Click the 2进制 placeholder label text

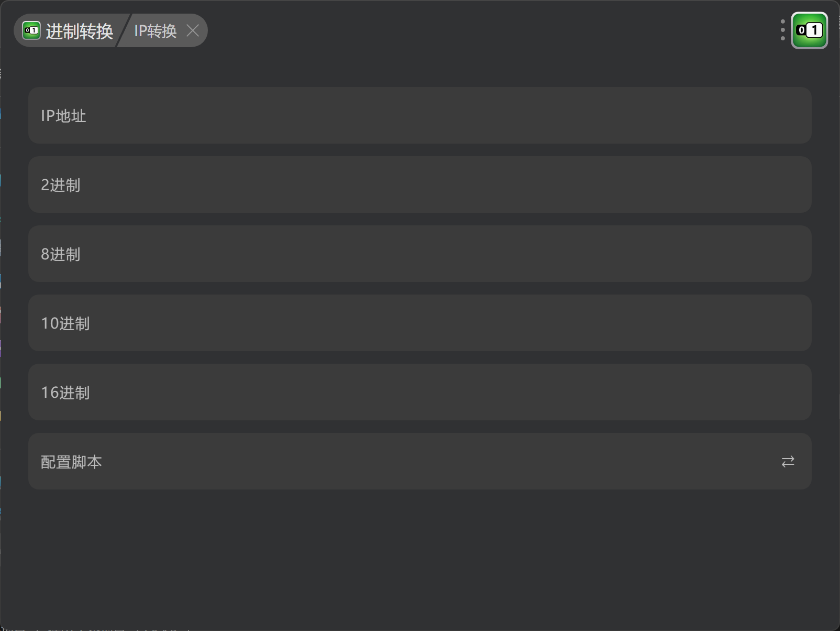click(x=61, y=185)
